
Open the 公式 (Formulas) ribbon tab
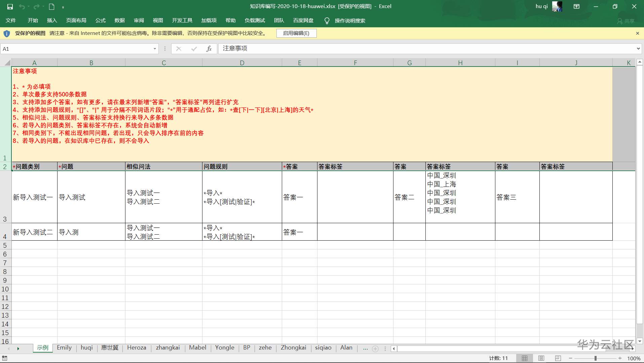(x=101, y=21)
